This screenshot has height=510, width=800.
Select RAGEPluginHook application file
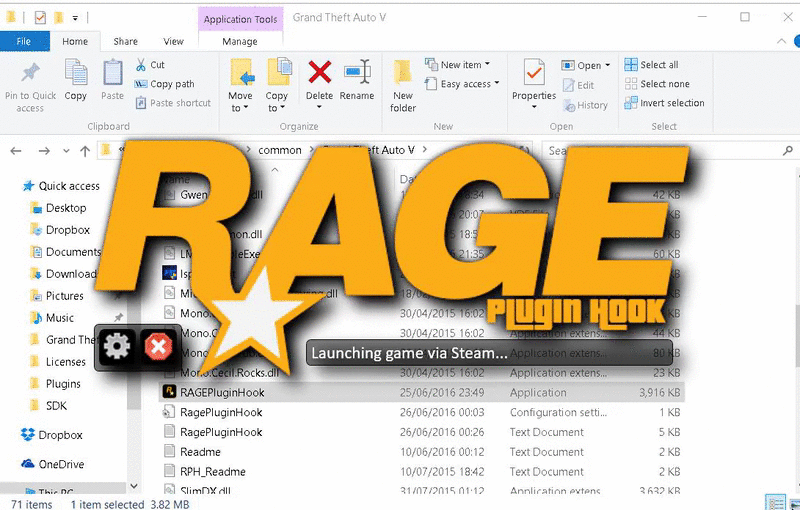pyautogui.click(x=421, y=392)
